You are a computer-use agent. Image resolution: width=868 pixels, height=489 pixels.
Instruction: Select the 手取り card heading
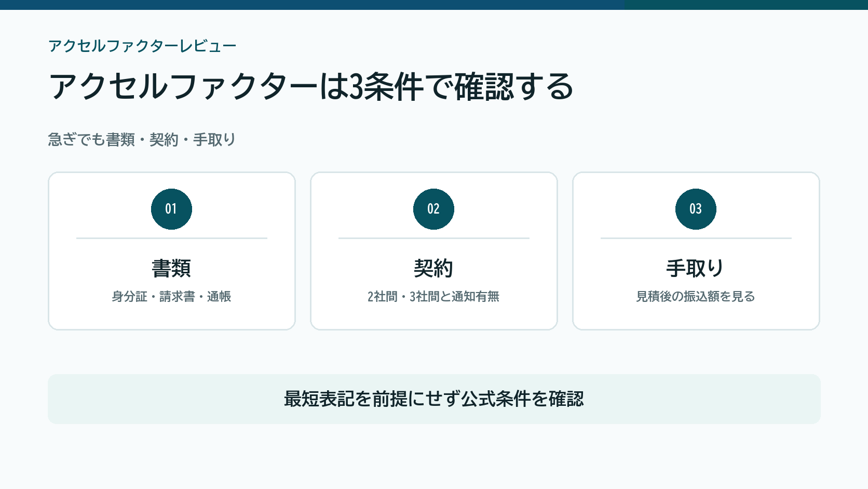696,269
